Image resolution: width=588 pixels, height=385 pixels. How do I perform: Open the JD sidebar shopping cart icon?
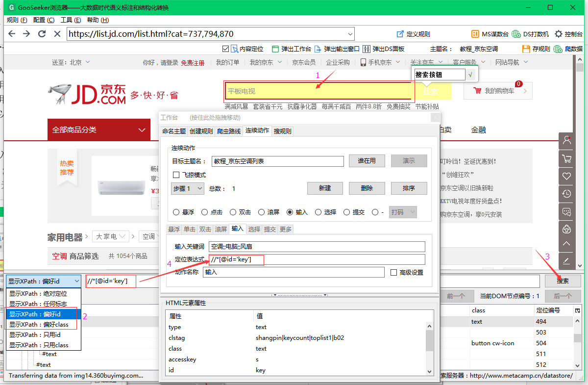pyautogui.click(x=566, y=158)
